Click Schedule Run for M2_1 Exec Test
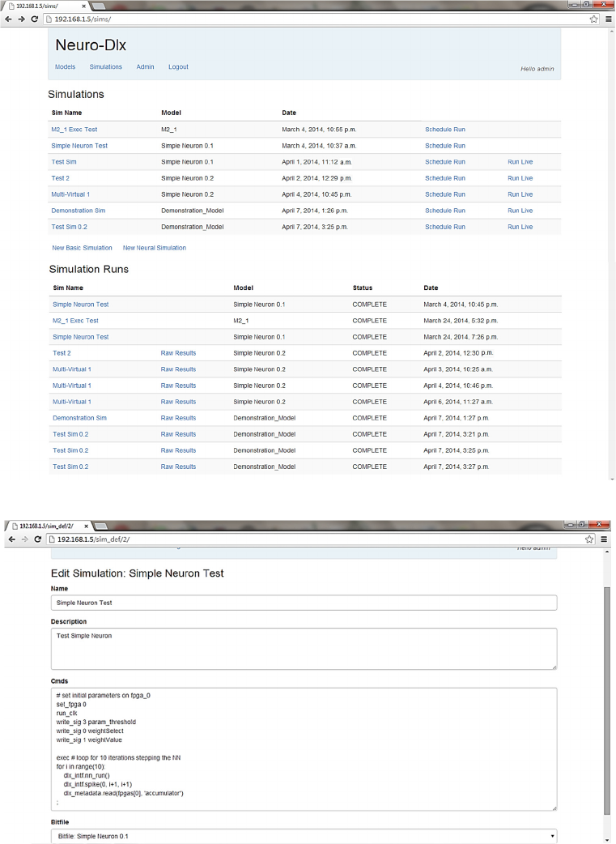Screen dimensions: 616x844 (x=444, y=130)
